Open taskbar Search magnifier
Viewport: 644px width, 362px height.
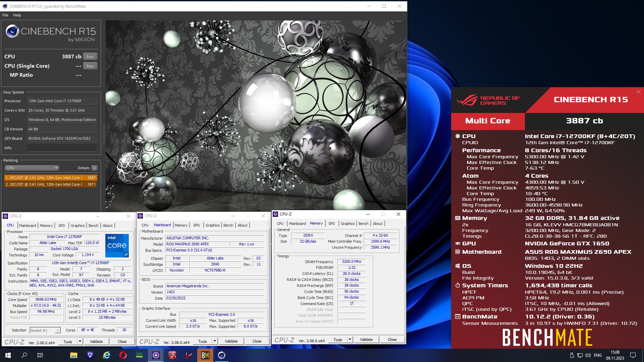(x=24, y=355)
